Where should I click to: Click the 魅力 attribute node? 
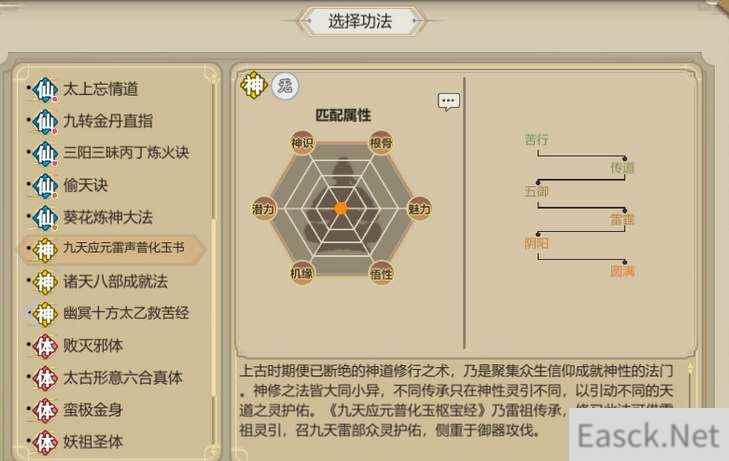coord(419,209)
